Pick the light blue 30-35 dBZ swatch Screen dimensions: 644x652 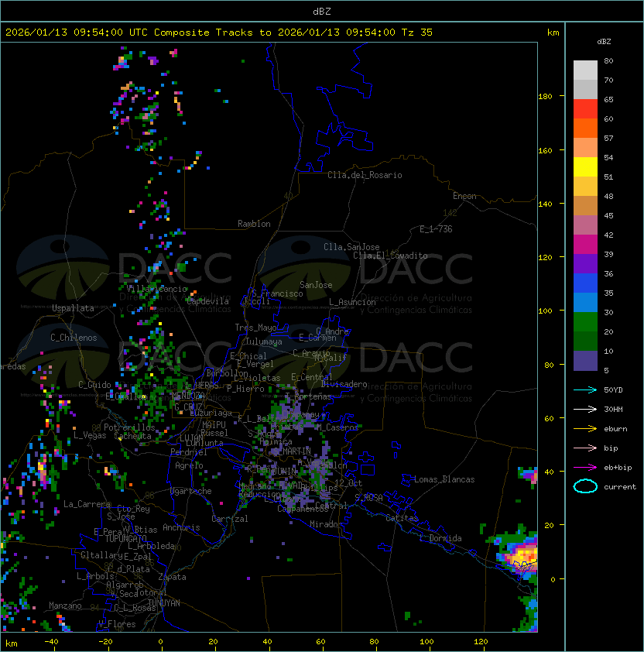585,302
